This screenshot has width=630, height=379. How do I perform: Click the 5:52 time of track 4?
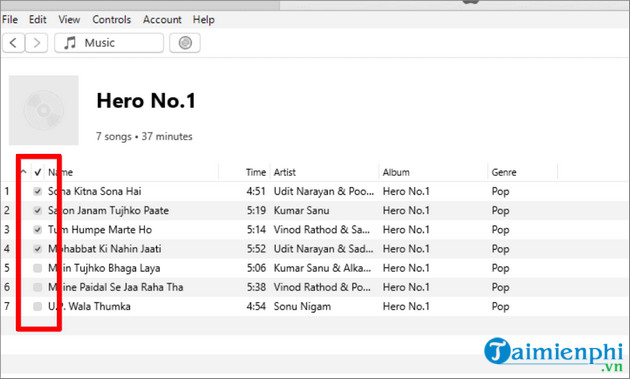[x=256, y=249]
